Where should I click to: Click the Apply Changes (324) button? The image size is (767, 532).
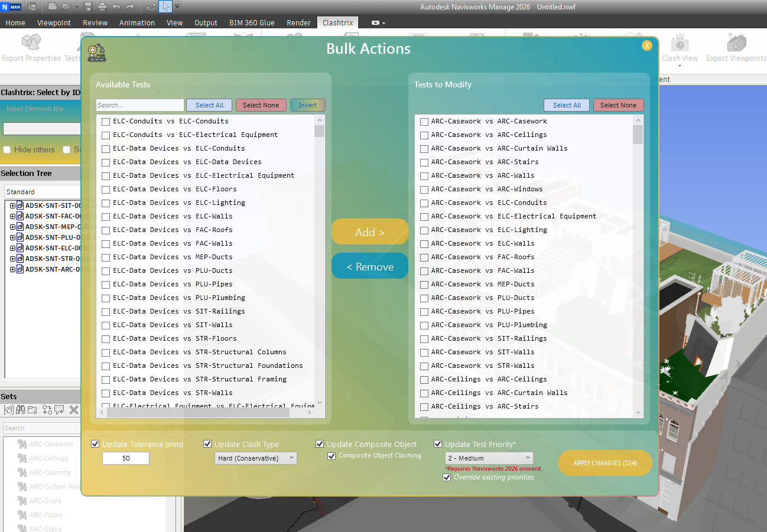point(604,463)
